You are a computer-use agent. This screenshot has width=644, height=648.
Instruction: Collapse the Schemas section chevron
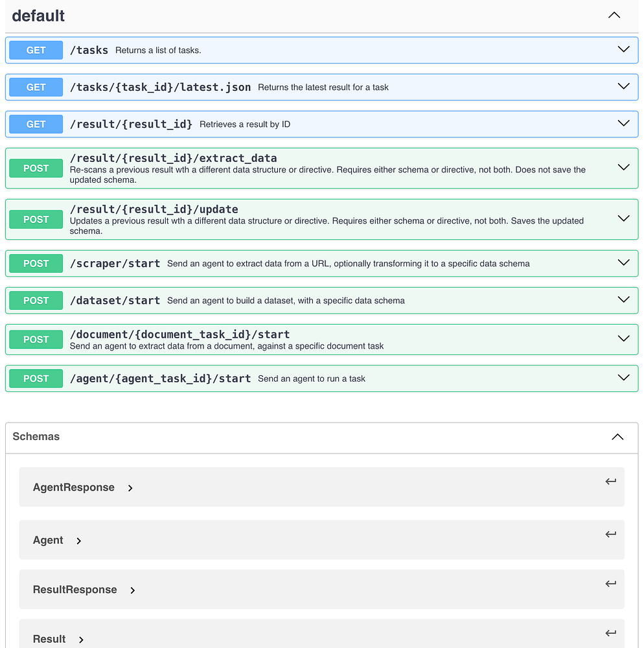point(617,437)
